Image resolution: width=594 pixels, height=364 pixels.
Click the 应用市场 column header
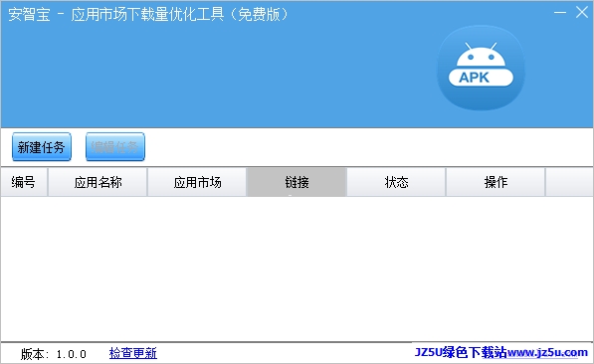point(197,182)
